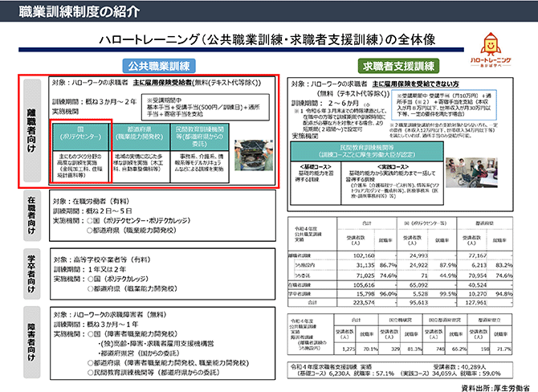Image resolution: width=538 pixels, height=392 pixels.
Task: Click the 職業訓練制度の紹介 header title
Action: [79, 11]
